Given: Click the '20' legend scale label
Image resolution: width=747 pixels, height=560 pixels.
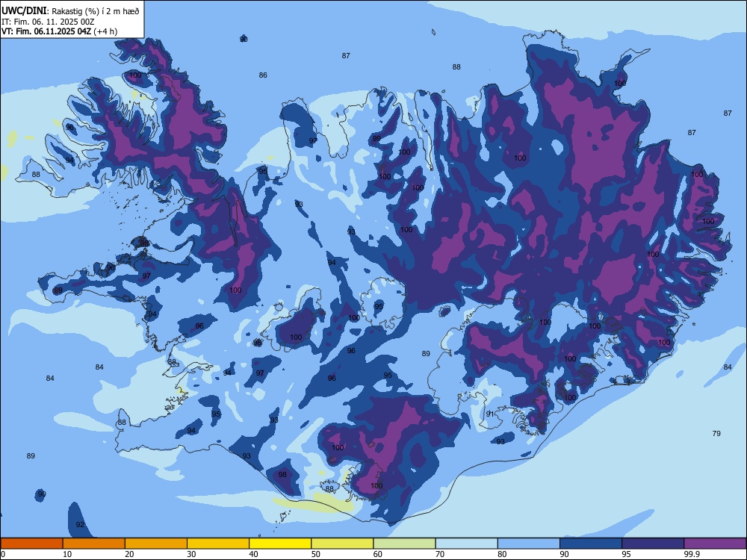Looking at the screenshot, I should pyautogui.click(x=129, y=554).
